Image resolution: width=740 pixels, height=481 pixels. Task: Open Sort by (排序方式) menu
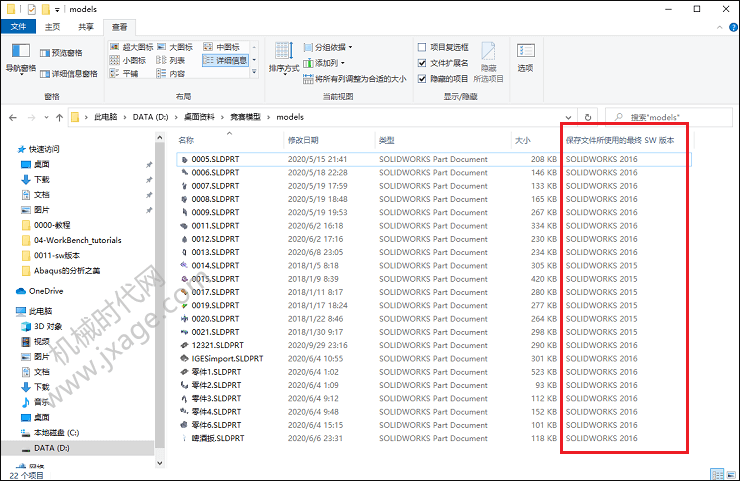point(284,59)
